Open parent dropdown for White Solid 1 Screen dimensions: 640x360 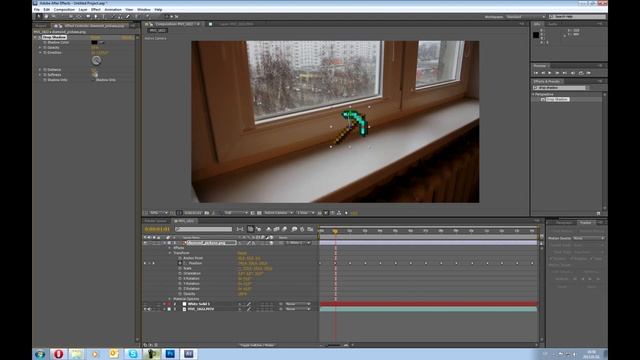point(298,304)
